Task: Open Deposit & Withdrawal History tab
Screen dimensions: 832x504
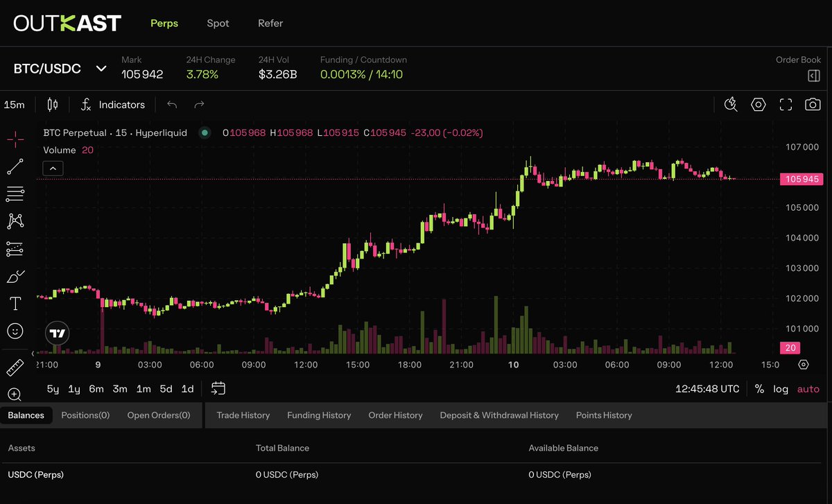Action: [499, 415]
